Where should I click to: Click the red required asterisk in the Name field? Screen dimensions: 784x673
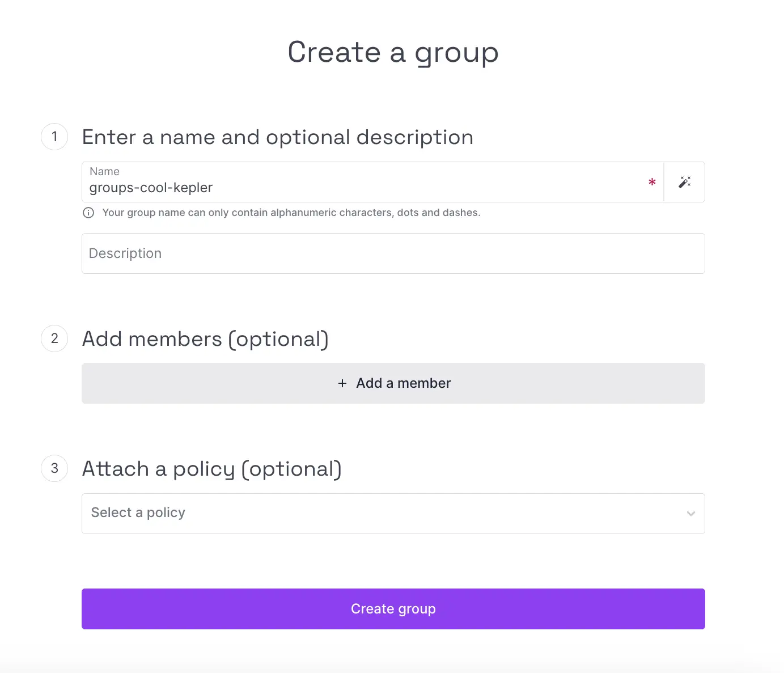[652, 182]
